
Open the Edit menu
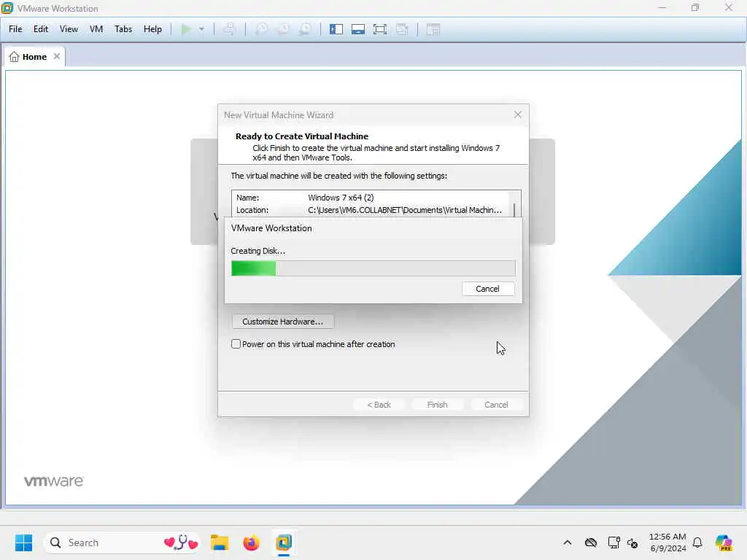[41, 29]
